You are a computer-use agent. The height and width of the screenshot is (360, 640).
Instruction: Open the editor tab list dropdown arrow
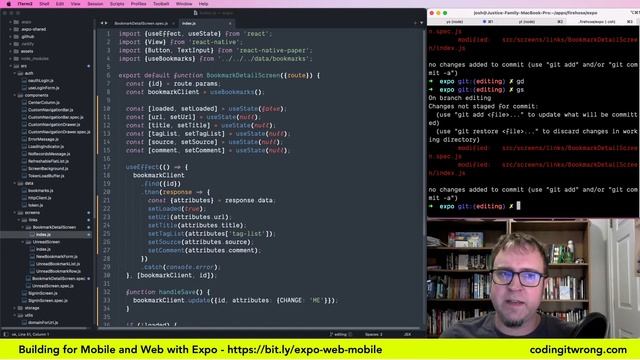pos(421,23)
